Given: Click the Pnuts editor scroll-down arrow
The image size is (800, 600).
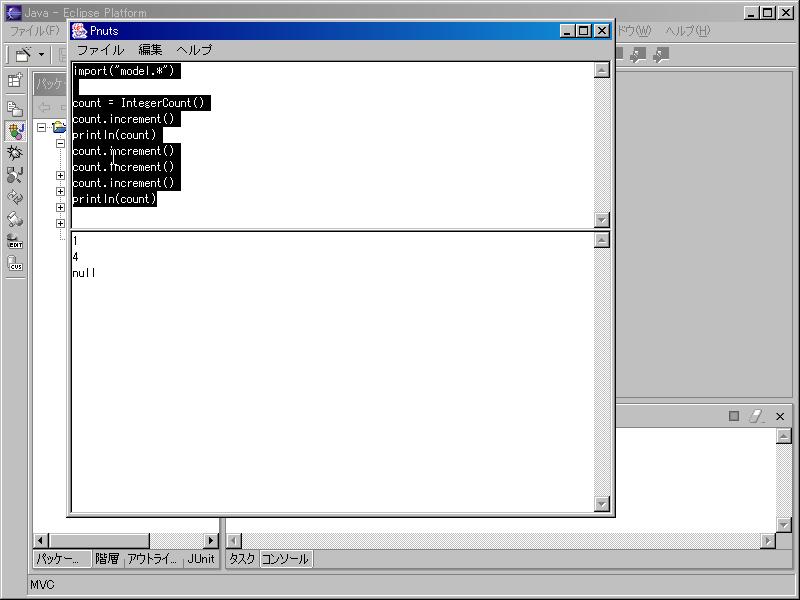Looking at the screenshot, I should pos(602,220).
